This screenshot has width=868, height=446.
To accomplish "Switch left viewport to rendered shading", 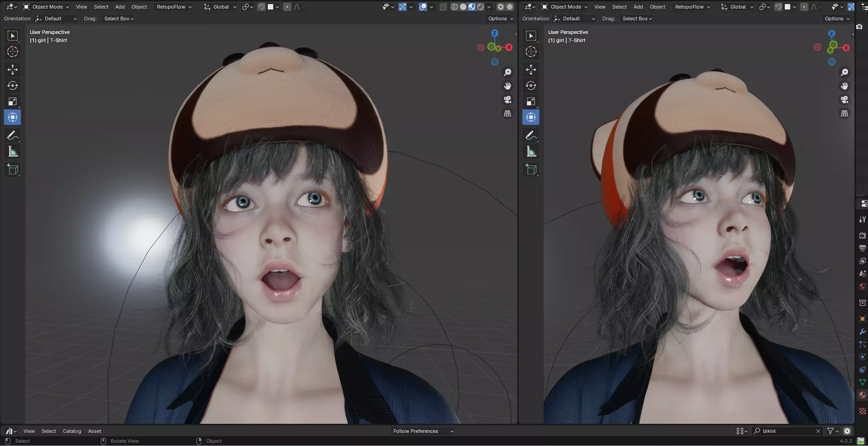I will (x=480, y=7).
